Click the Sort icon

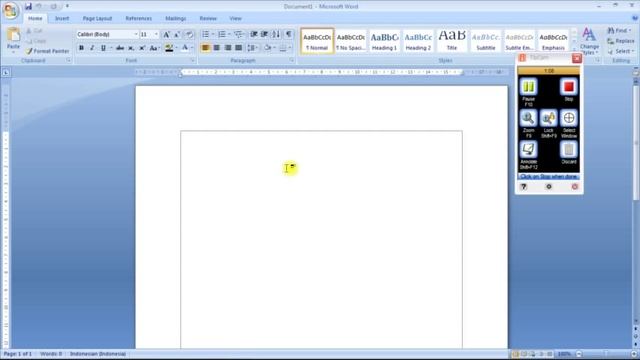point(276,34)
